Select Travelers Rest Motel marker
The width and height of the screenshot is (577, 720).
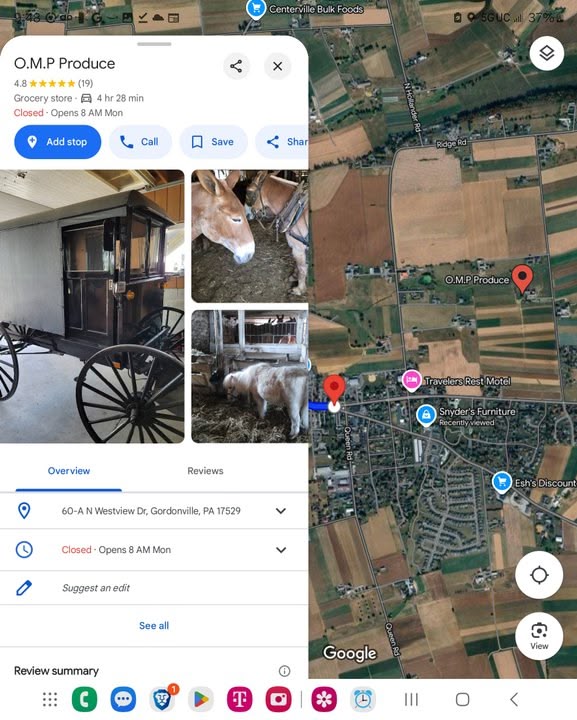[x=412, y=381]
